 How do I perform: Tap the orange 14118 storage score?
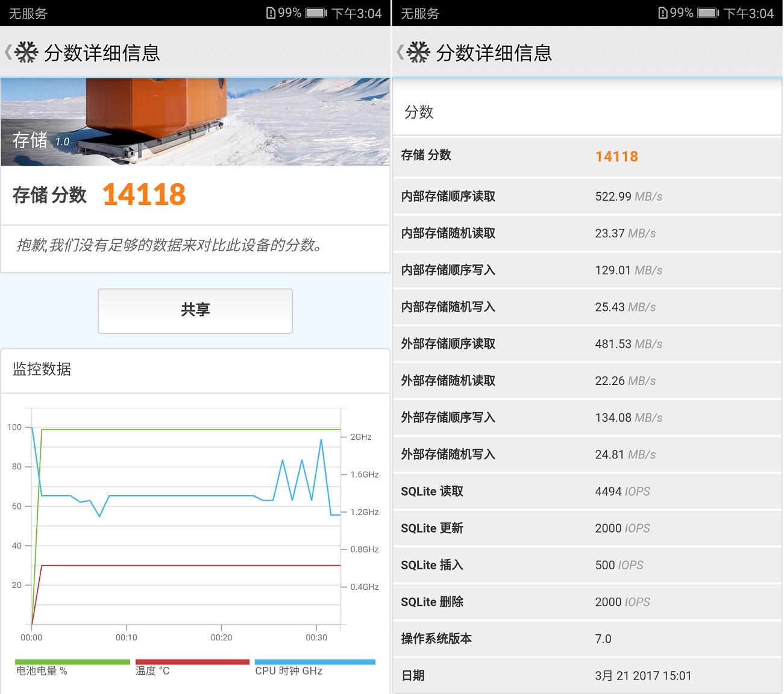point(144,194)
